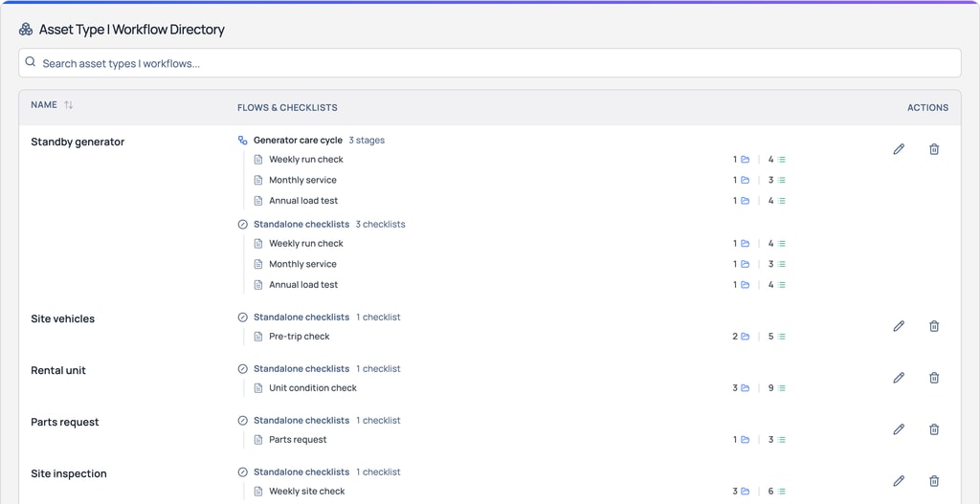Edit the Parts request asset type
Viewport: 980px width, 504px height.
899,429
